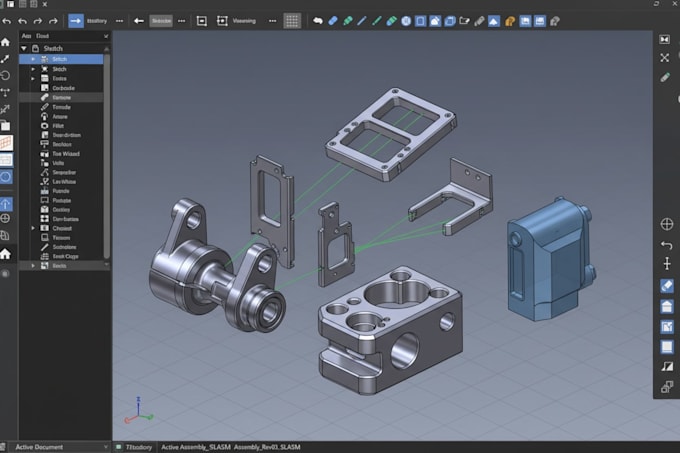Select the blue line tool
This screenshot has height=453, width=680.
(x=362, y=21)
